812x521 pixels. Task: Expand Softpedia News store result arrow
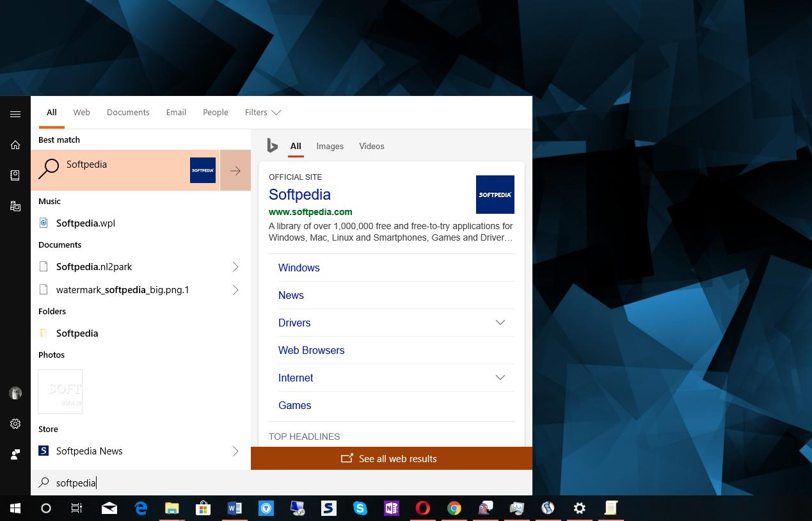(x=235, y=451)
